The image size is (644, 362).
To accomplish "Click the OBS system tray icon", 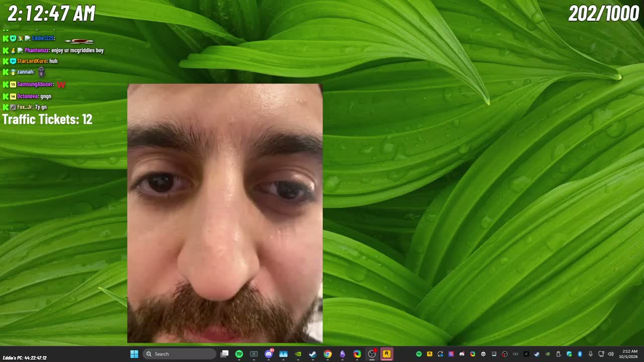I will click(x=505, y=354).
